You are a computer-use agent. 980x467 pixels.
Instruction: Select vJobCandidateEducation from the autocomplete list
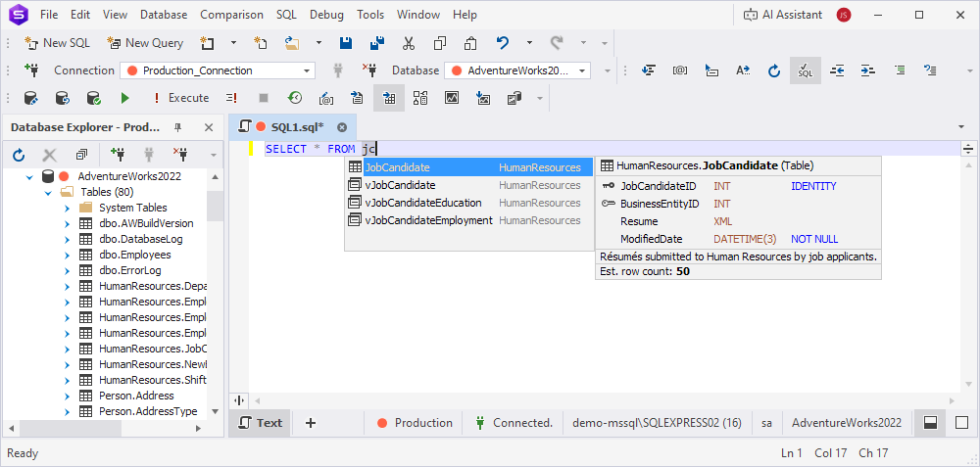tap(423, 203)
